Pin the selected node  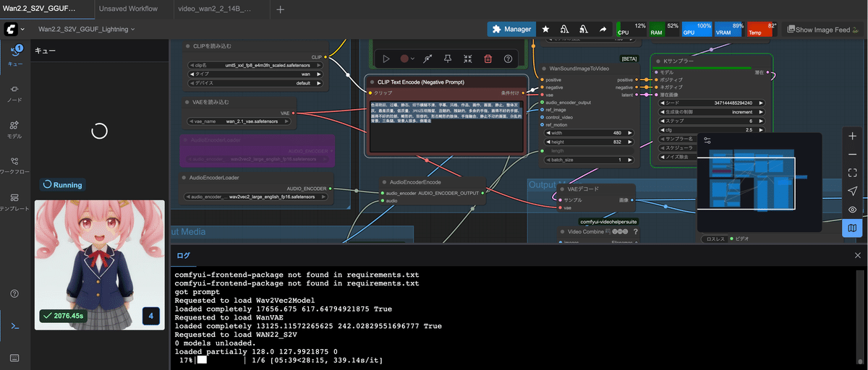pos(448,59)
